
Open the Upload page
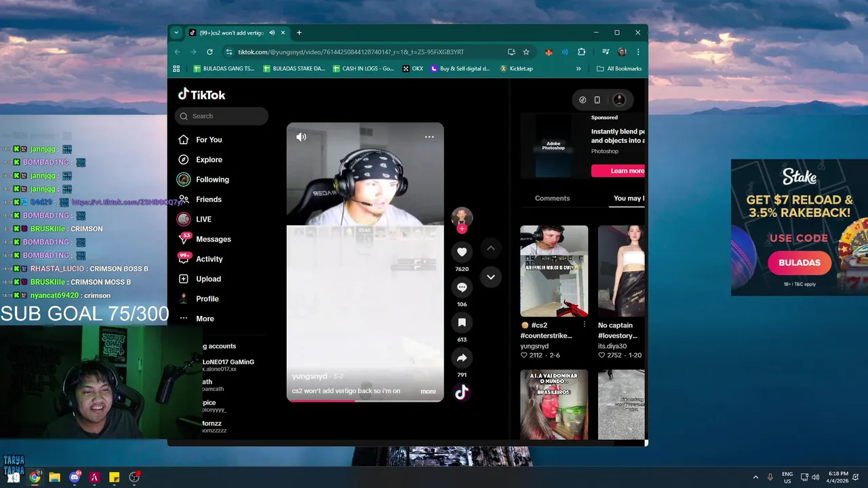[x=208, y=279]
